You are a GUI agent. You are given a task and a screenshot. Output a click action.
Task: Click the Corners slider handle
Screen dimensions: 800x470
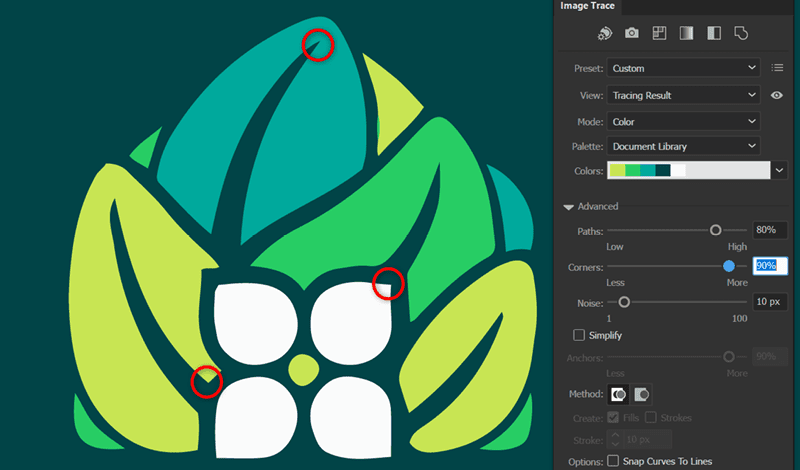pyautogui.click(x=729, y=266)
